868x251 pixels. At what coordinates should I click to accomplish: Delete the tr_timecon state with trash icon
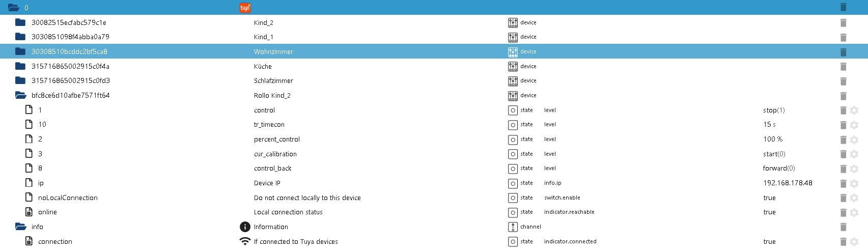point(843,125)
